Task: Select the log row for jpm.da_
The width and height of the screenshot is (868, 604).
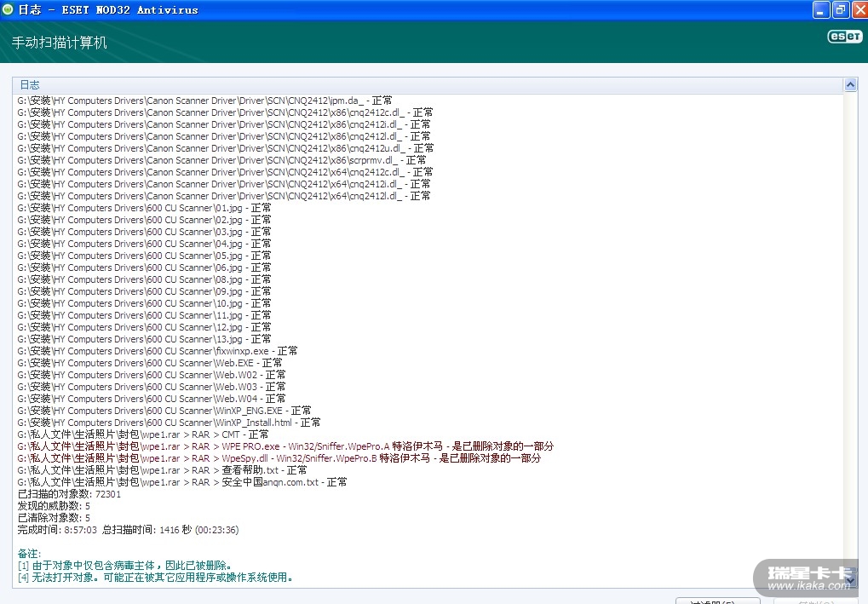Action: (204, 101)
